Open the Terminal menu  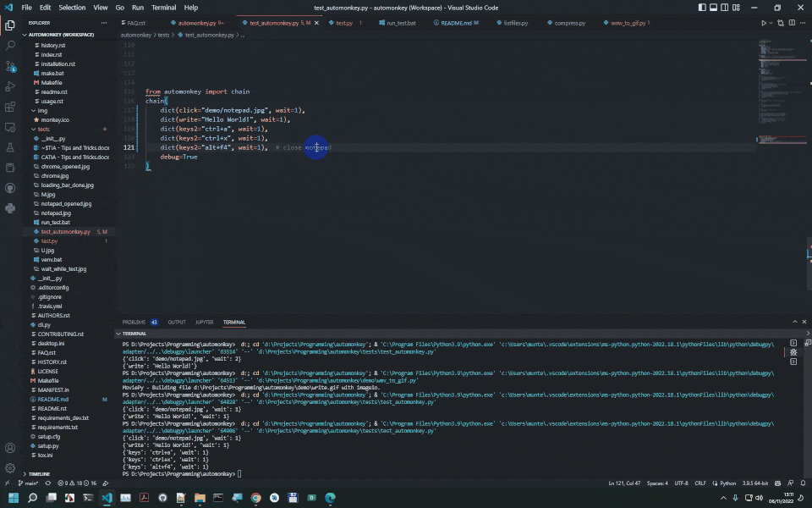pyautogui.click(x=163, y=7)
